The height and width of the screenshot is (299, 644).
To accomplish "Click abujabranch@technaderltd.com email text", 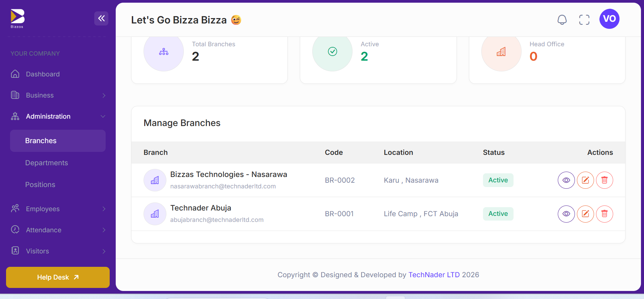I will pos(217,220).
